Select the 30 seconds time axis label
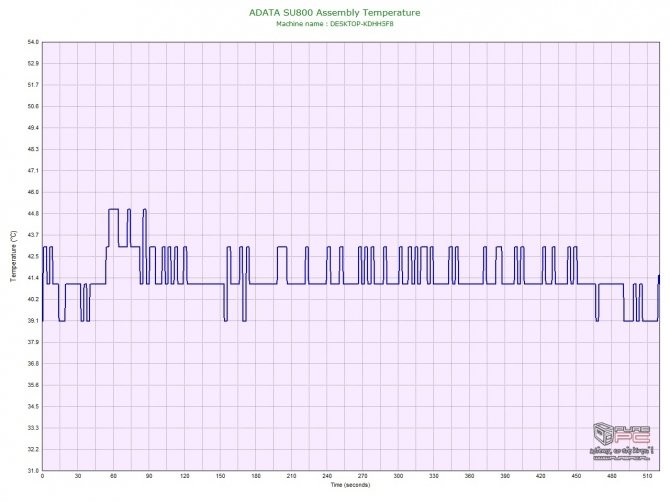The image size is (670, 502). [78, 476]
